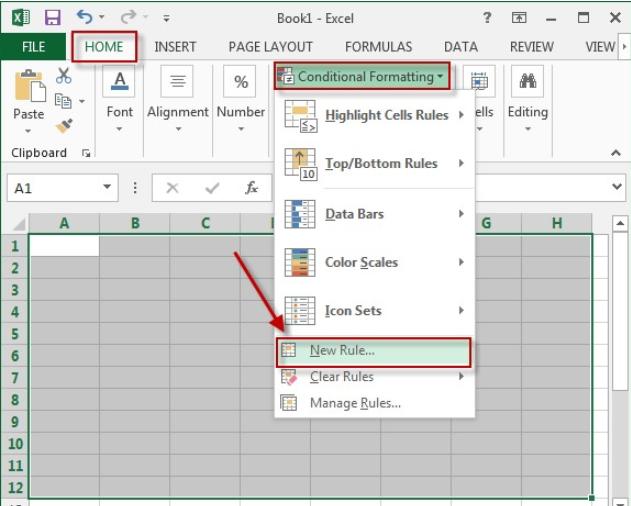
Task: Choose New Rule... from the menu
Action: coord(373,351)
